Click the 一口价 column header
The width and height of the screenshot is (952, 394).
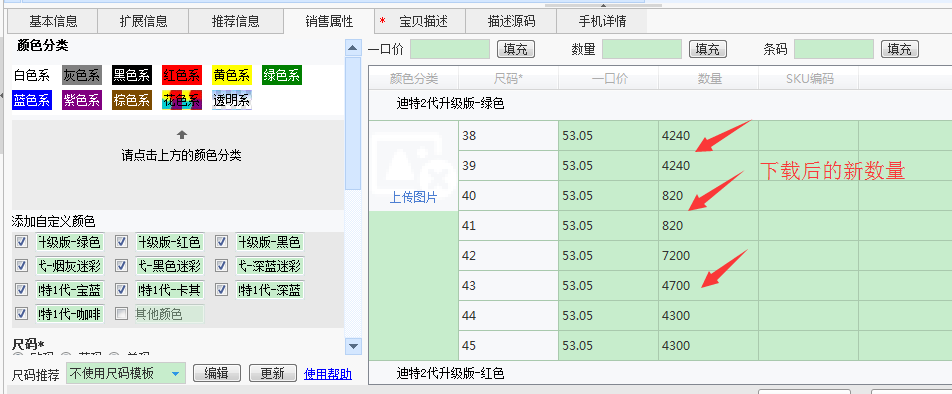coord(608,78)
